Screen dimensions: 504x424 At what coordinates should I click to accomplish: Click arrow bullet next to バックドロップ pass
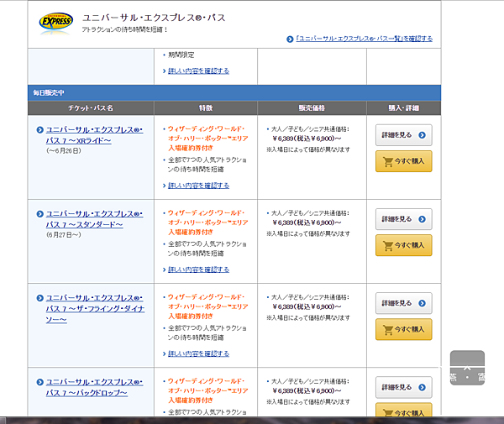click(39, 382)
